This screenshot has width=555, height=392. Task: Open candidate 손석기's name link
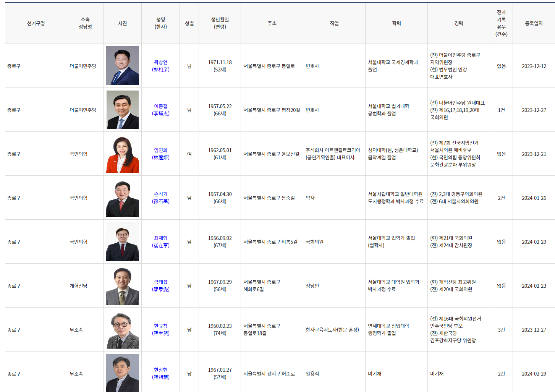pyautogui.click(x=160, y=198)
